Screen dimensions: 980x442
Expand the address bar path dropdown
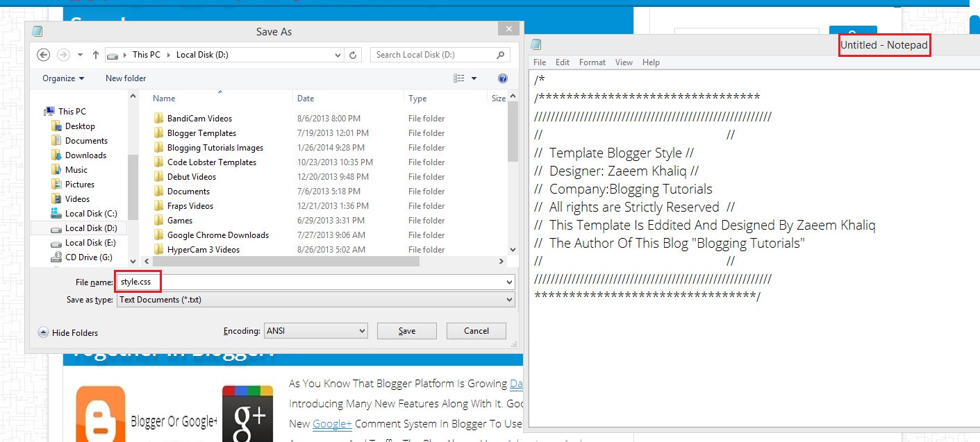[338, 55]
